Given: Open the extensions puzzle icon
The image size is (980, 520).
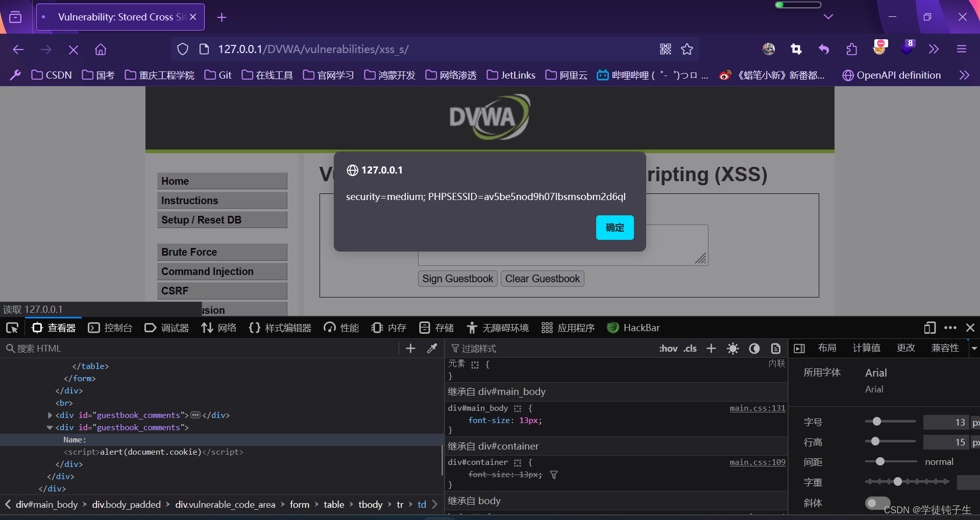Looking at the screenshot, I should (851, 49).
